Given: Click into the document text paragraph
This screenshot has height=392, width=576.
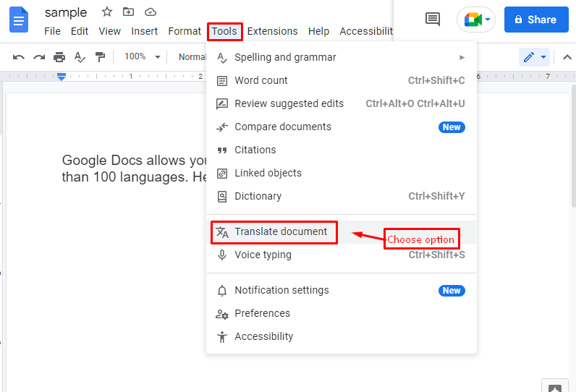Looking at the screenshot, I should click(x=135, y=169).
